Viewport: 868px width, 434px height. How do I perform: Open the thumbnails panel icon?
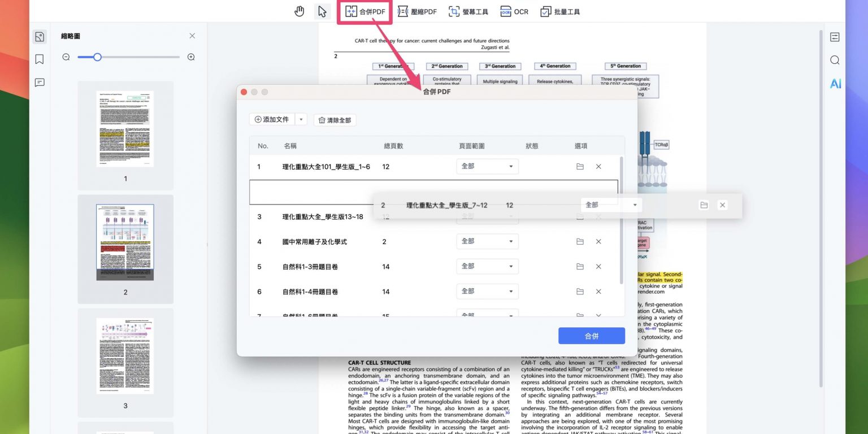40,37
